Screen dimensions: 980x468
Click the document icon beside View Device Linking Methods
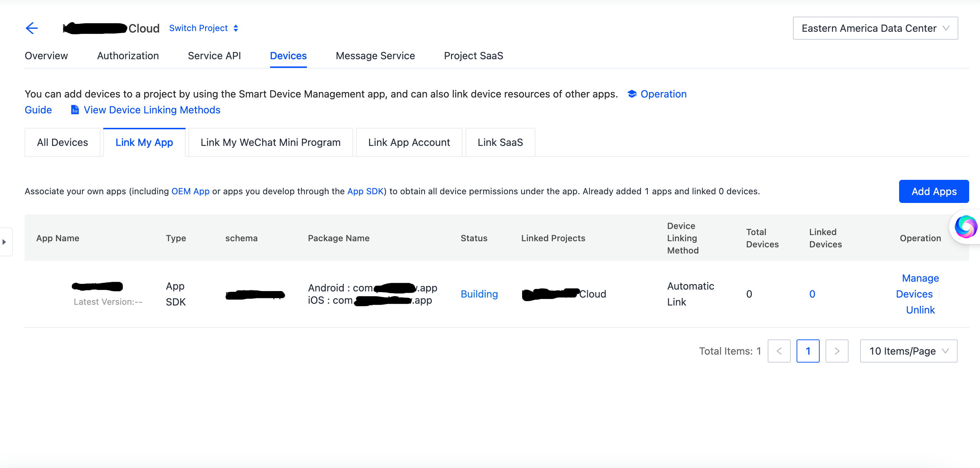(74, 109)
